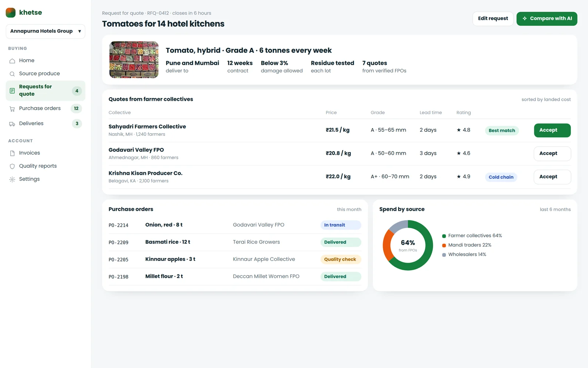Open Purchase orders in sidebar

point(46,109)
